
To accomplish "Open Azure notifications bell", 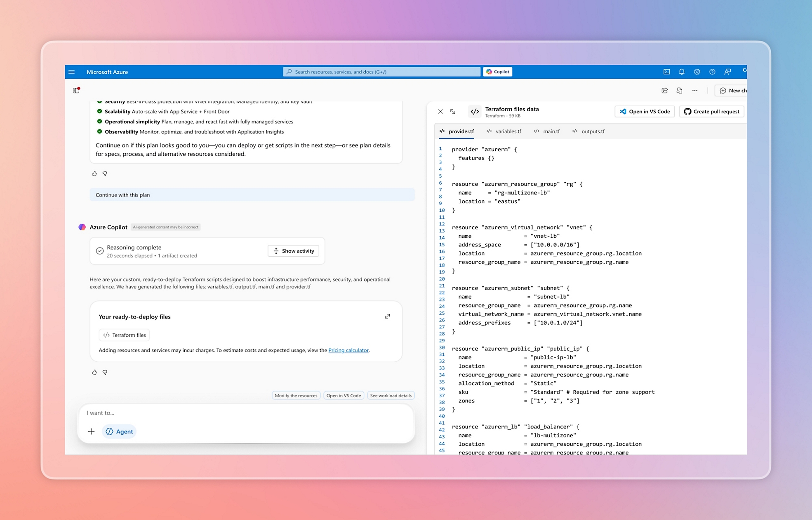I will (x=681, y=71).
